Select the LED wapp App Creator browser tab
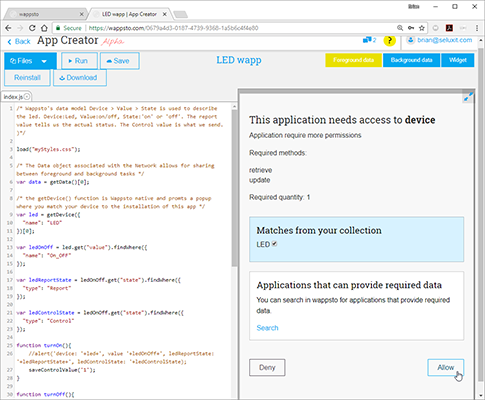The height and width of the screenshot is (400, 485). coord(130,14)
